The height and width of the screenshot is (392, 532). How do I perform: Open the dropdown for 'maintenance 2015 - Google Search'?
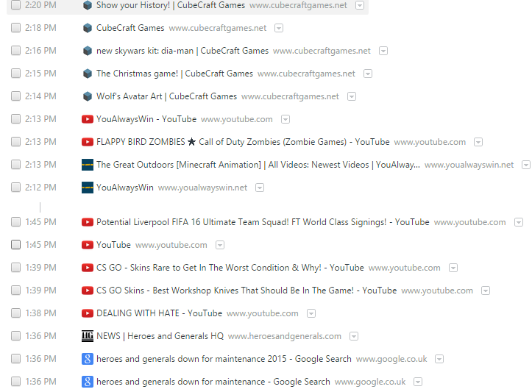coord(439,359)
